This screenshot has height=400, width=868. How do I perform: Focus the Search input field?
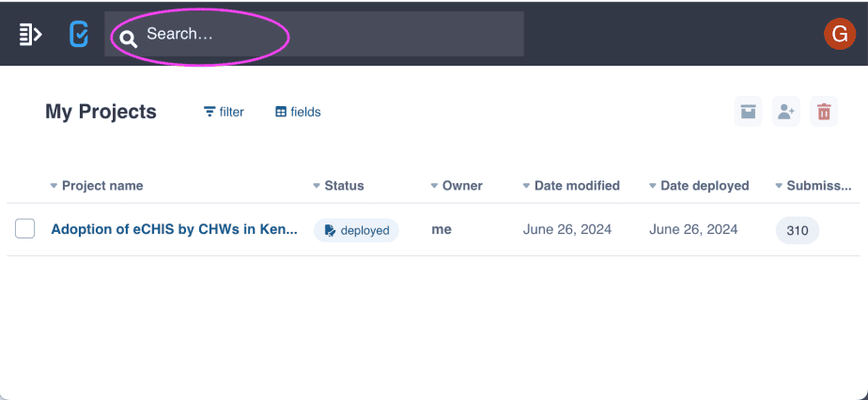(x=314, y=34)
